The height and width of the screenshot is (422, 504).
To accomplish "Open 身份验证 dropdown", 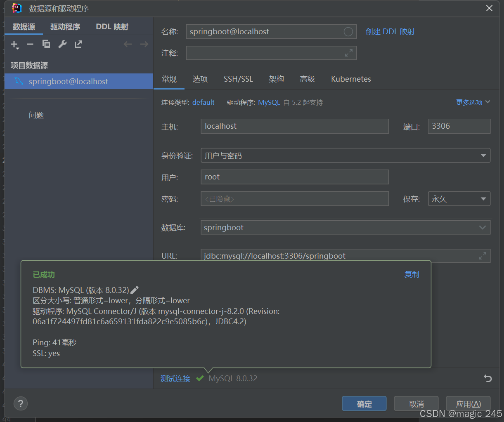I will pos(345,156).
